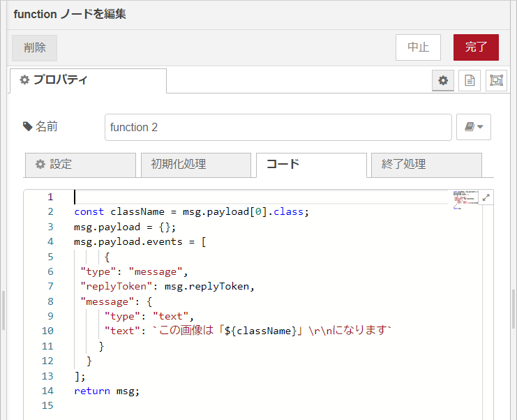517x420 pixels.
Task: Open the node appearance settings icon
Action: click(x=496, y=80)
